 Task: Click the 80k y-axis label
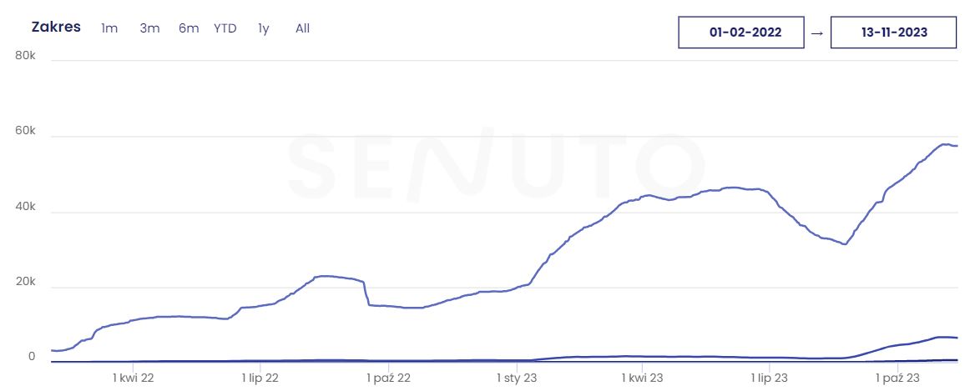click(26, 56)
